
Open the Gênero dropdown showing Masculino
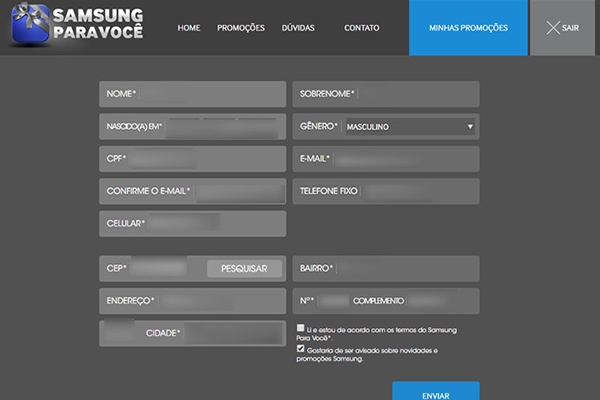(x=410, y=127)
